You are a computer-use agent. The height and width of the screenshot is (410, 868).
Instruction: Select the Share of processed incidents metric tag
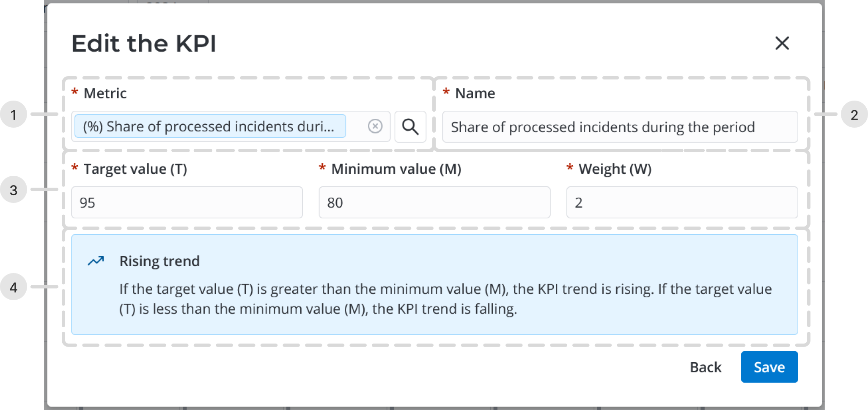(210, 126)
